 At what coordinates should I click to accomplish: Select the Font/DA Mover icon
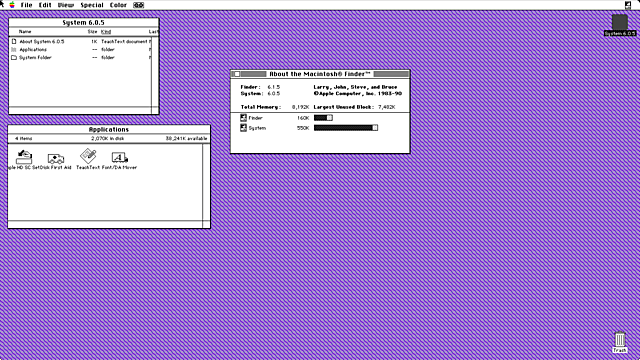(x=120, y=157)
